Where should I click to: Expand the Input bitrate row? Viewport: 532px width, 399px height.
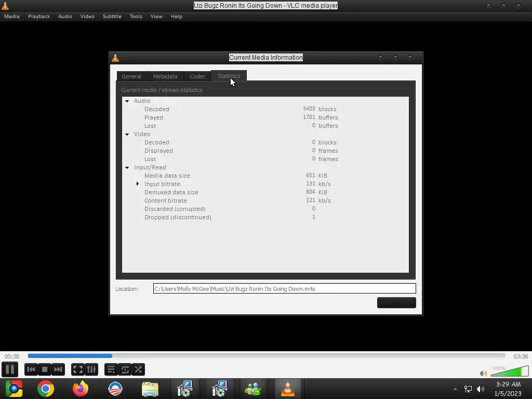pyautogui.click(x=137, y=184)
